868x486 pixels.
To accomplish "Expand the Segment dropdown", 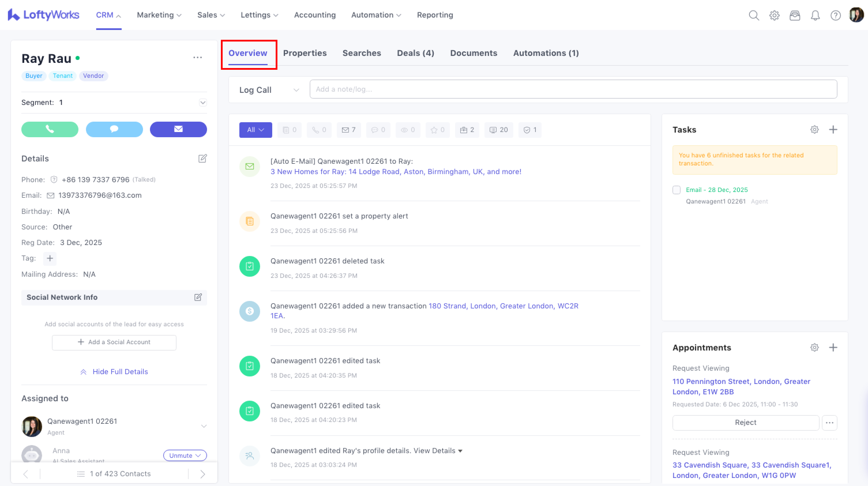I will pos(202,103).
